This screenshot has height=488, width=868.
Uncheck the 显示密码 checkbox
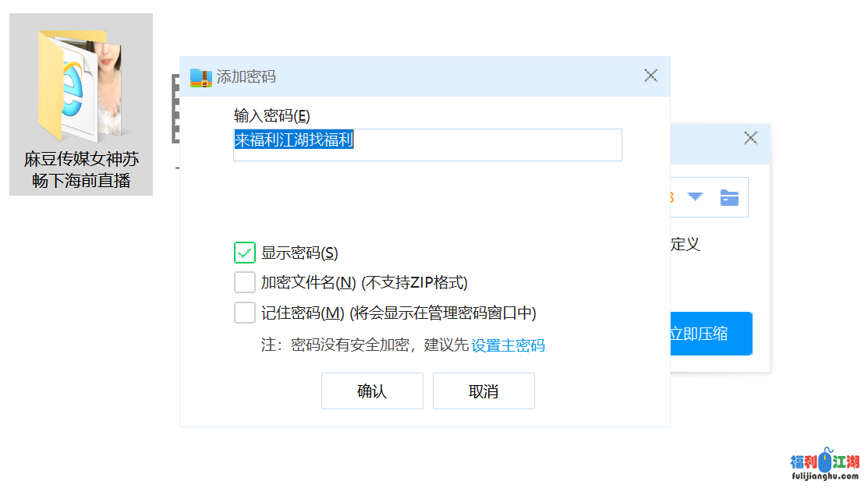coord(245,253)
